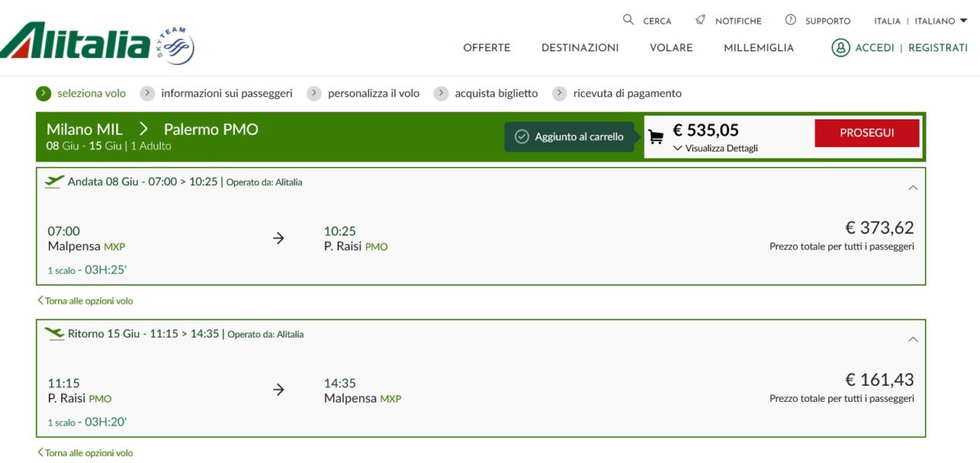Click the Registrati link
980x463 pixels.
[938, 47]
